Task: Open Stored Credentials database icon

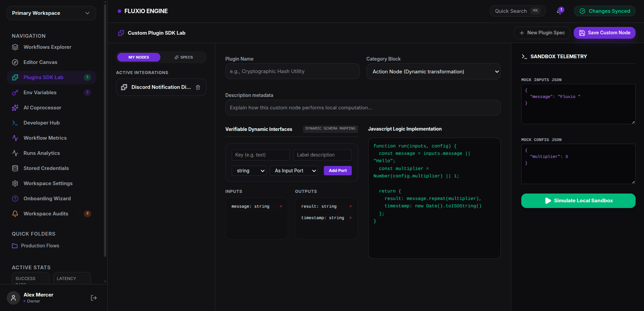Action: 15,168
